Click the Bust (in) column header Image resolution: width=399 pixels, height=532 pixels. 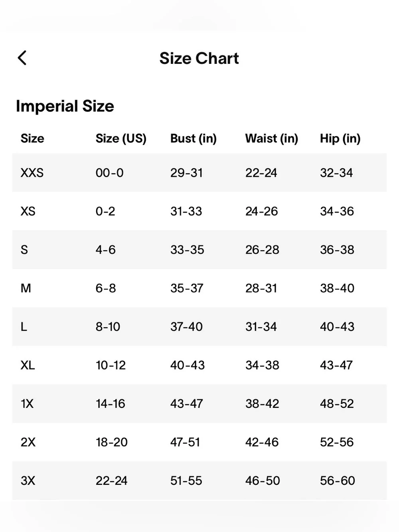[x=194, y=138]
